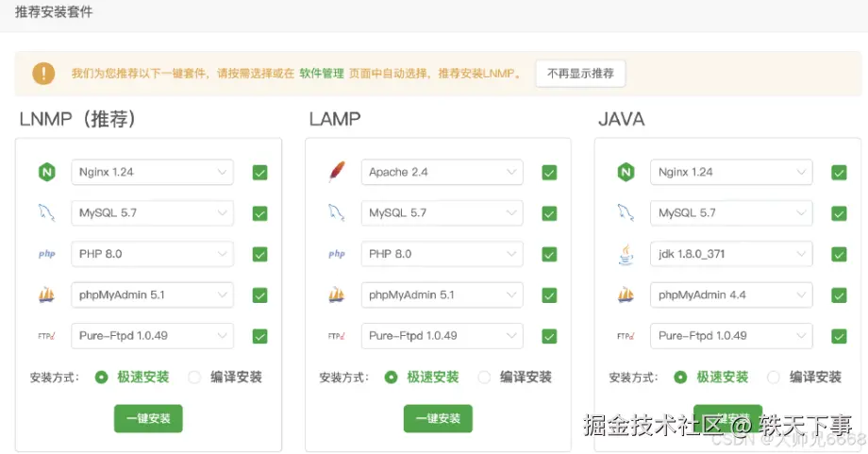Uncheck Nginx 1.24 in the LNMP panel
This screenshot has width=868, height=454.
(259, 173)
